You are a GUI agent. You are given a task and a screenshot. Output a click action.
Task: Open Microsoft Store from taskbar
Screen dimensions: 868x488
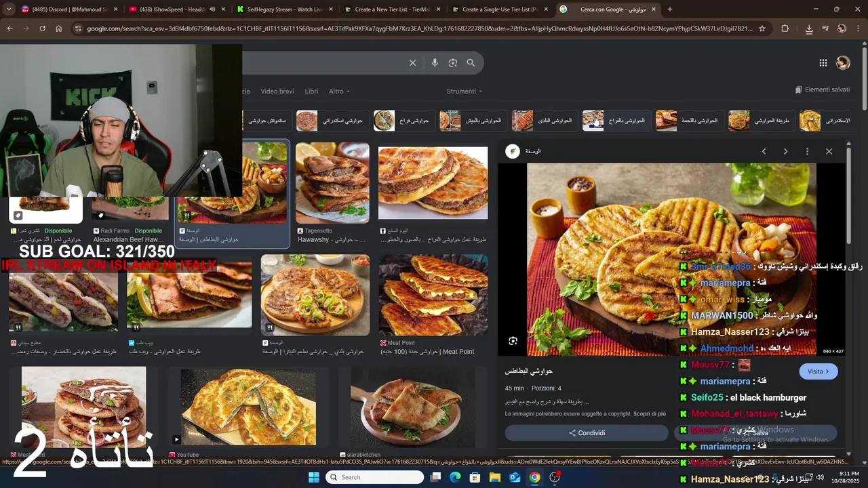point(475,477)
